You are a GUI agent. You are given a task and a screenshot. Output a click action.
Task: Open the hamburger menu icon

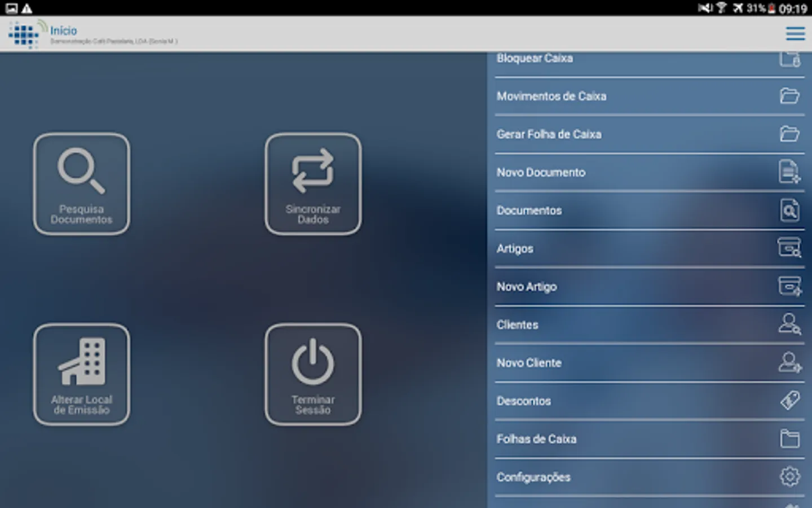point(795,34)
